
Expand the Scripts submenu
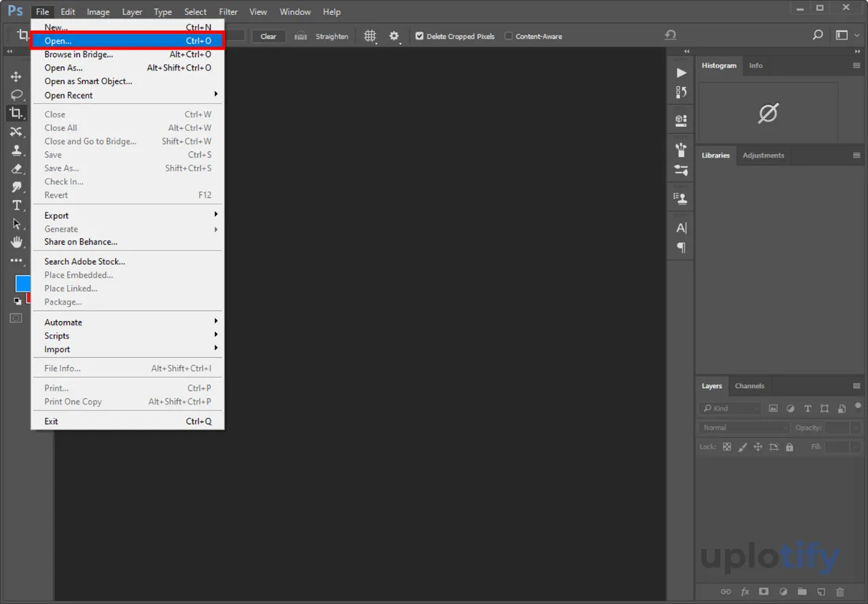[x=127, y=336]
